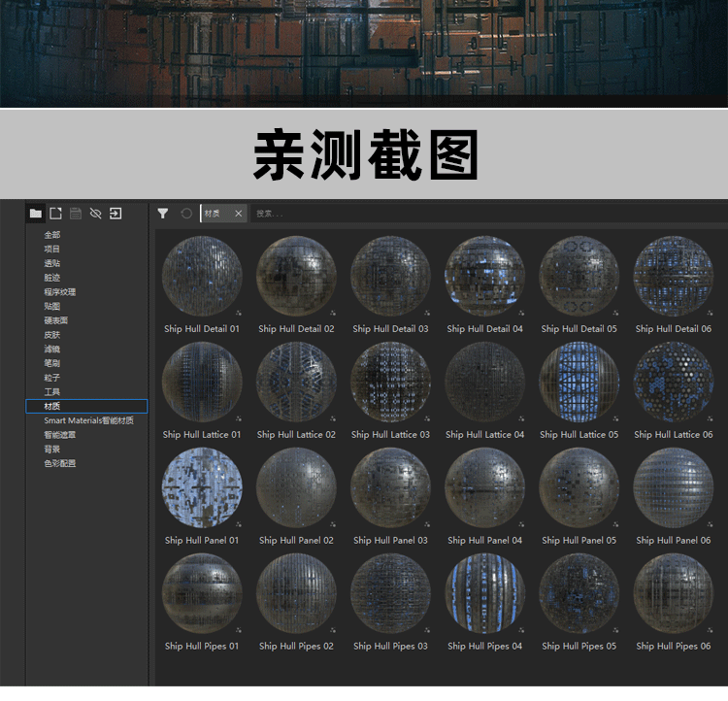This screenshot has width=728, height=701.
Task: Click the import arrow icon in shelf
Action: (x=116, y=214)
